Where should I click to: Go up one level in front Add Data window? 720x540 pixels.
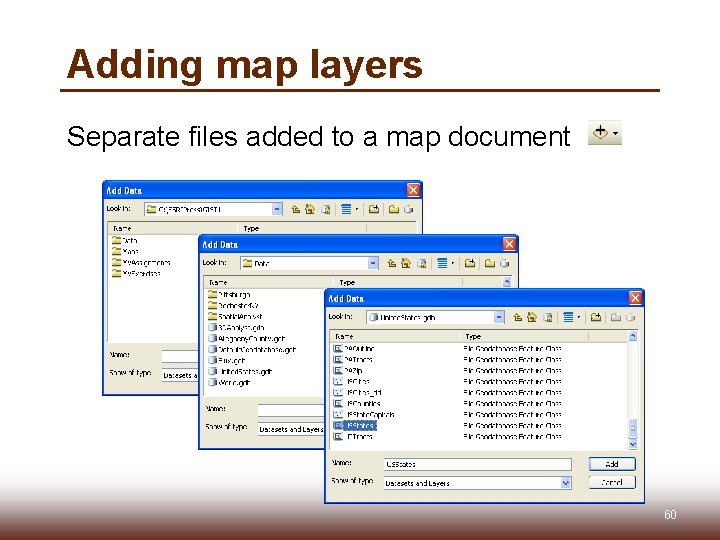coord(518,317)
